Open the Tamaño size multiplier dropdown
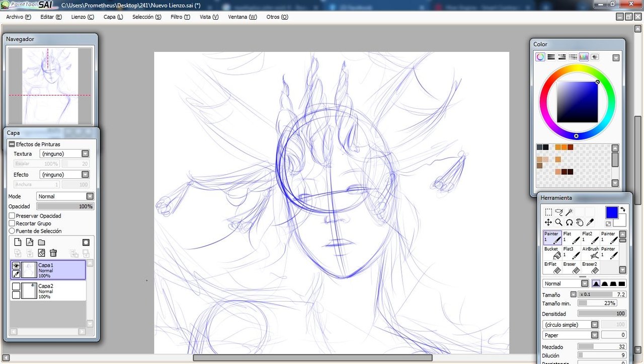 point(573,294)
